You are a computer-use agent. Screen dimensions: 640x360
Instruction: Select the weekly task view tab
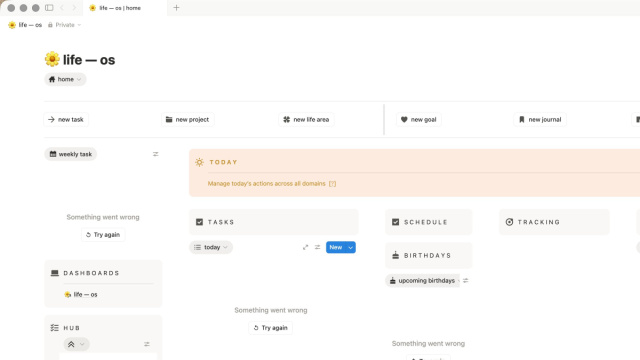coord(71,154)
